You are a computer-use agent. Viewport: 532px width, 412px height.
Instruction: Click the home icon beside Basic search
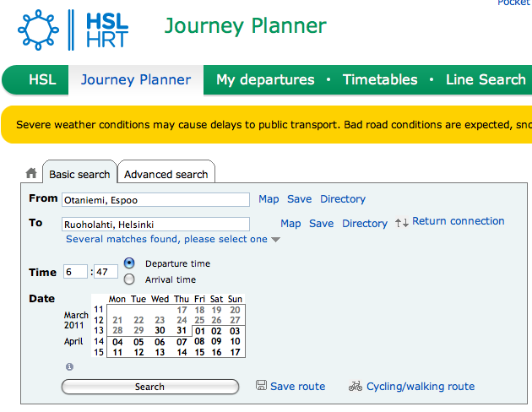[31, 173]
